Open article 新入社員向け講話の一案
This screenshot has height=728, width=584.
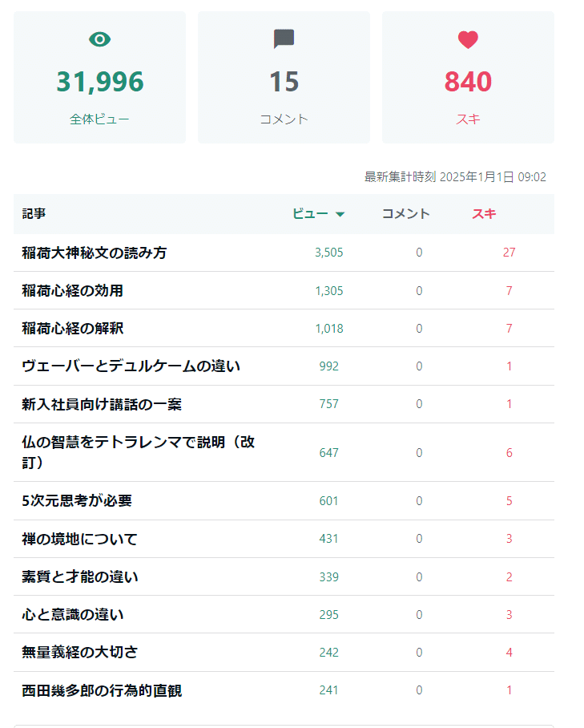[102, 404]
